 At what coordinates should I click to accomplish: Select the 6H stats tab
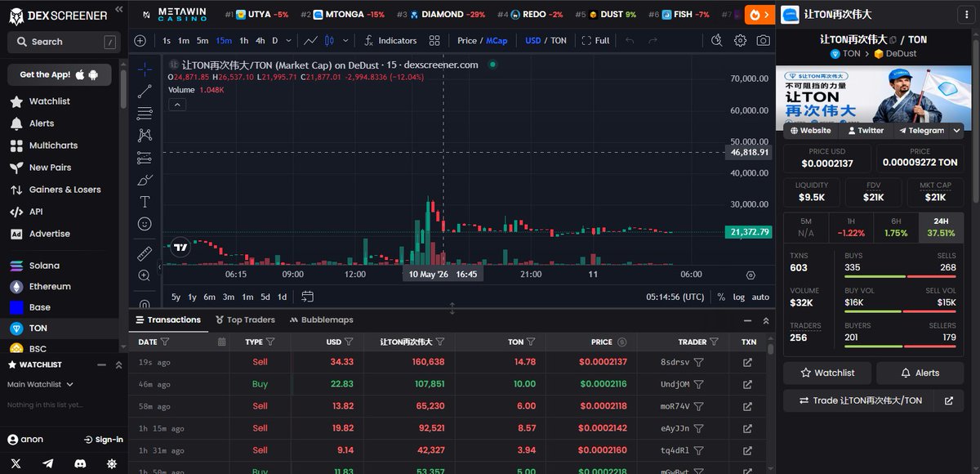(896, 226)
